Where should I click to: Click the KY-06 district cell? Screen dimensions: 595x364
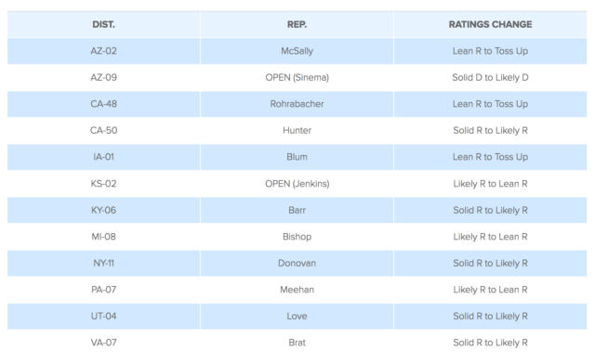[x=103, y=210]
